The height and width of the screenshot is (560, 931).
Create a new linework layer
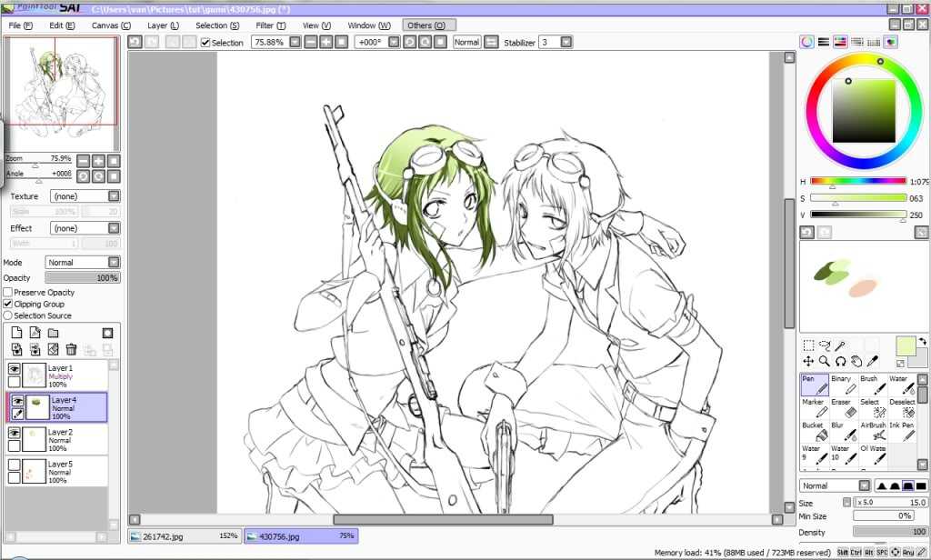[x=35, y=333]
